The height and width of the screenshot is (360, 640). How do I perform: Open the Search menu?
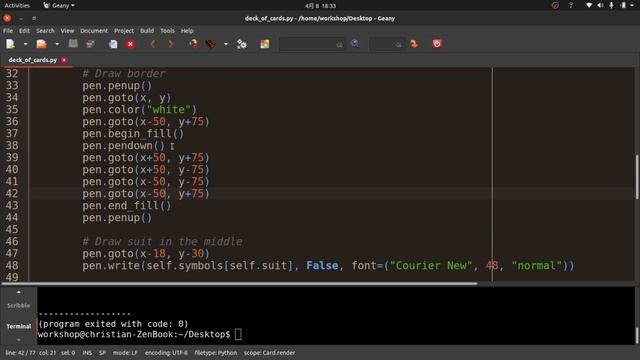pos(45,31)
